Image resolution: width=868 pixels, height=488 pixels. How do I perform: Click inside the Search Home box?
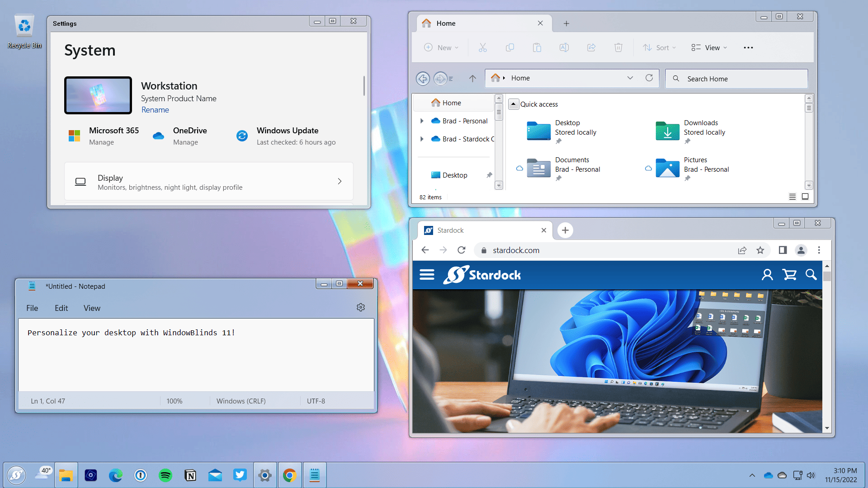tap(736, 78)
